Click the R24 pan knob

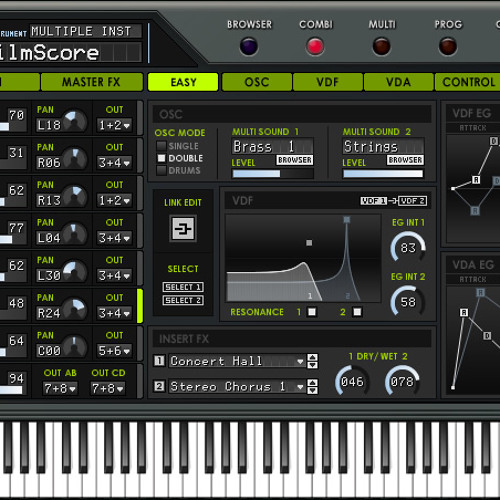[75, 310]
